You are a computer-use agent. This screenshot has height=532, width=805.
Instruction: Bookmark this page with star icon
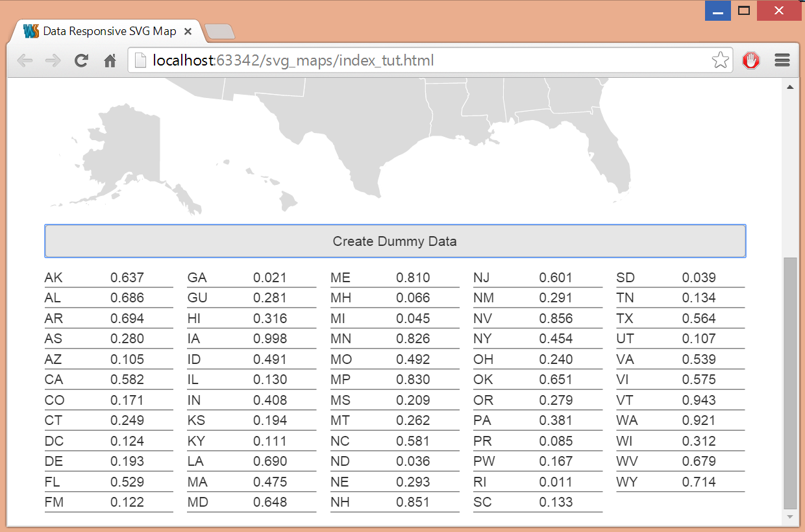pyautogui.click(x=720, y=61)
